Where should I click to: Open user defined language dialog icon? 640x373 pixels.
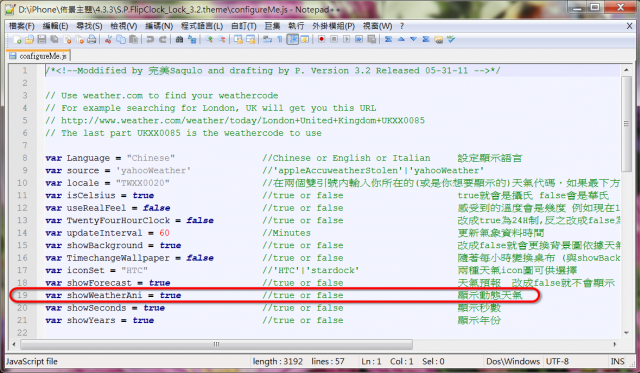coord(305,40)
